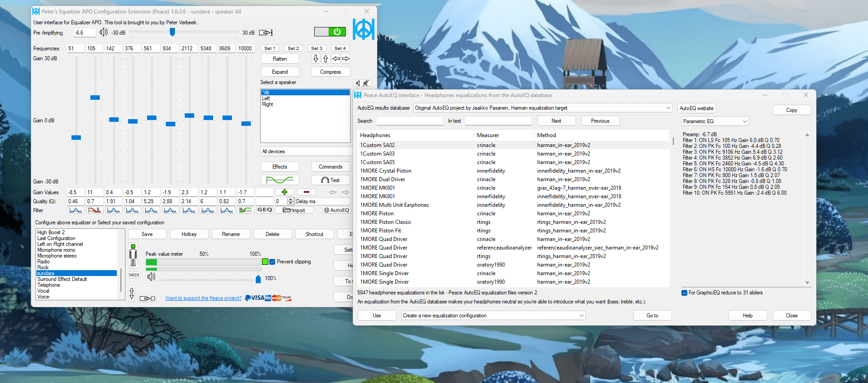868x383 pixels.
Task: Click speaker icon under Compress button
Action: point(358,83)
